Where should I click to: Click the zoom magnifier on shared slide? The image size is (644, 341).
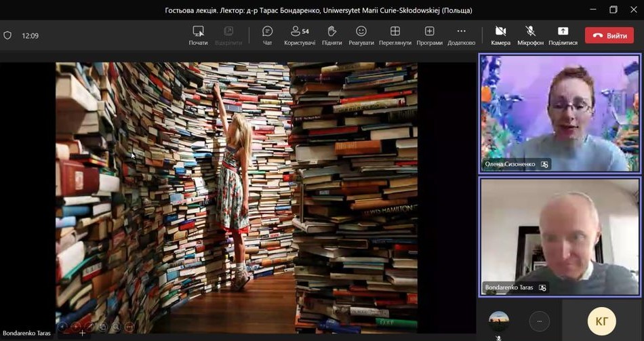coord(116,327)
